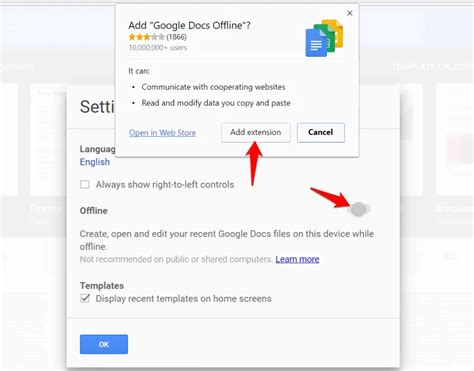
Task: Close the Add extension dialog with X
Action: [x=350, y=13]
